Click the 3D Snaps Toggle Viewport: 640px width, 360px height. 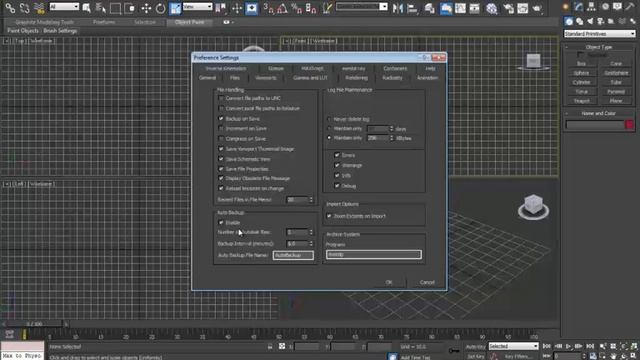click(x=268, y=8)
